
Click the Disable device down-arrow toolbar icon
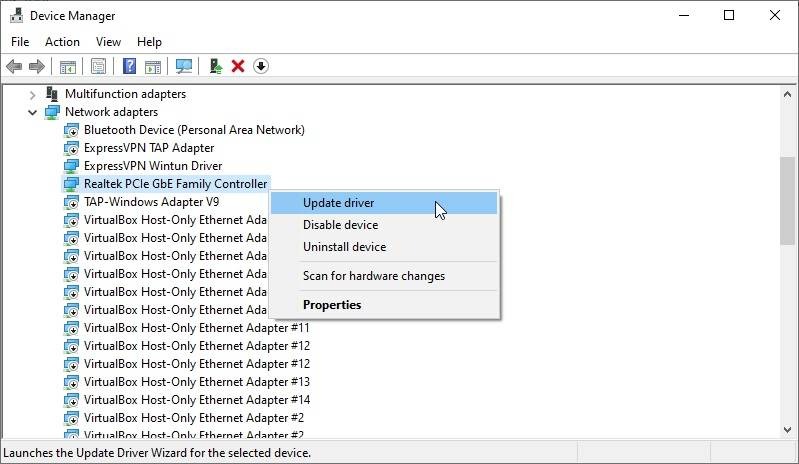point(261,66)
